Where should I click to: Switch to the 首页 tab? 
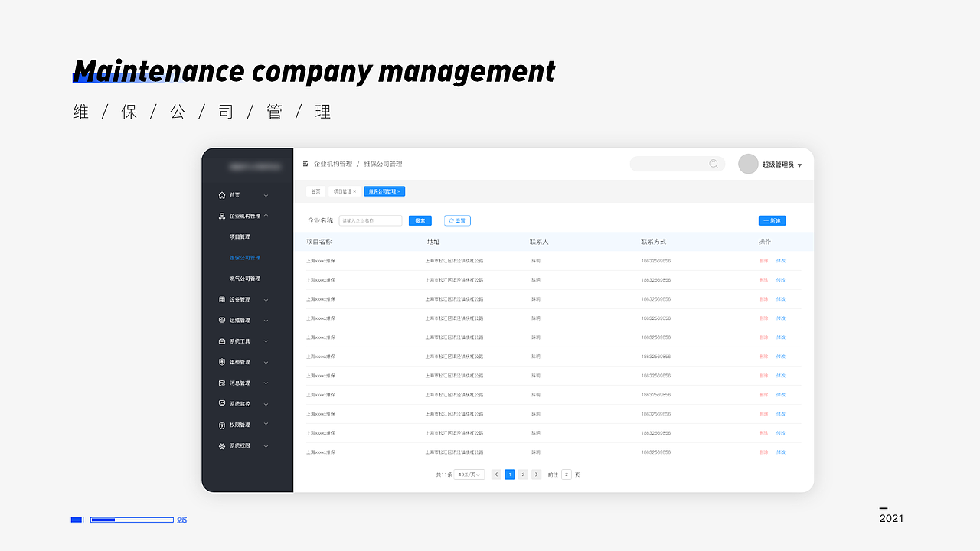point(315,191)
